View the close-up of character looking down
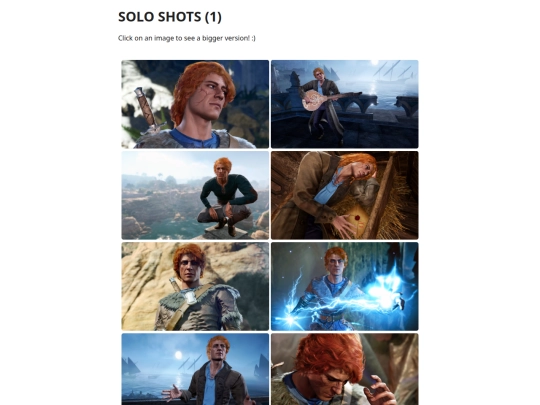The height and width of the screenshot is (405, 540). [345, 369]
